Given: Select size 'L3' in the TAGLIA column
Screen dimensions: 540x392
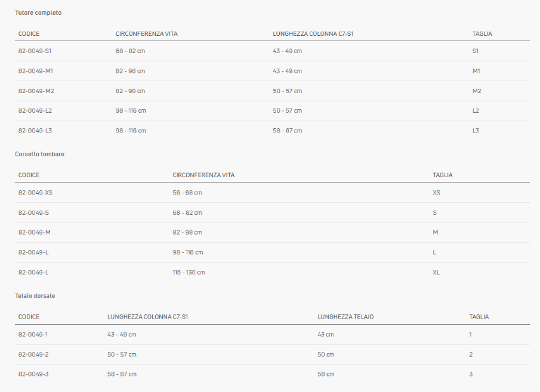Looking at the screenshot, I should pos(476,131).
